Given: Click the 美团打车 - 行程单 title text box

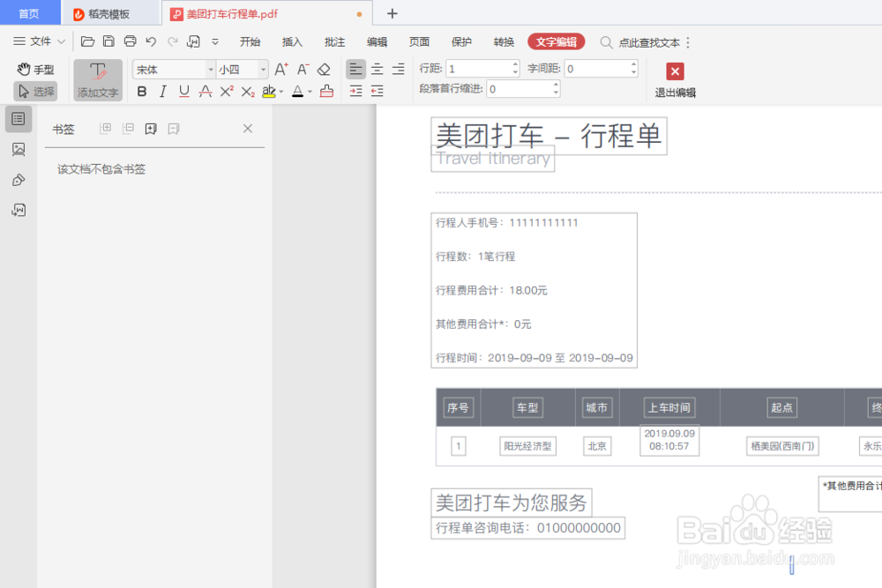Looking at the screenshot, I should coord(549,136).
